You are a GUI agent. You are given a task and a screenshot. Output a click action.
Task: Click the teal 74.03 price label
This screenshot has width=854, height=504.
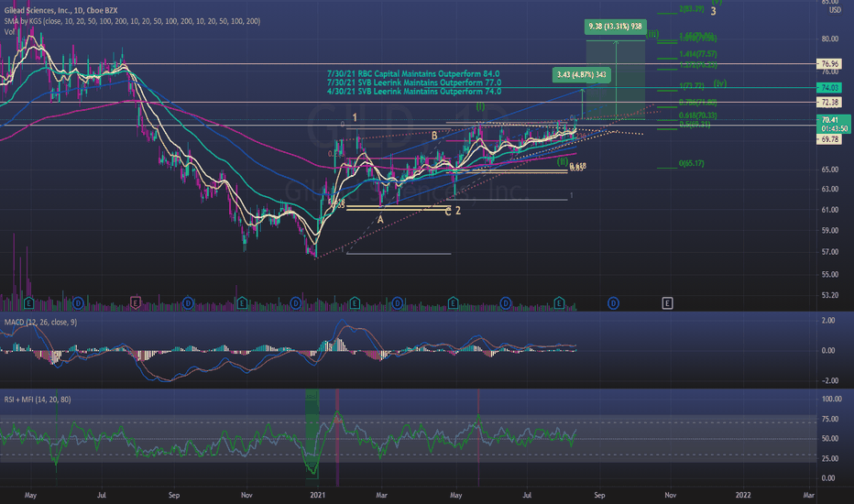tap(829, 87)
